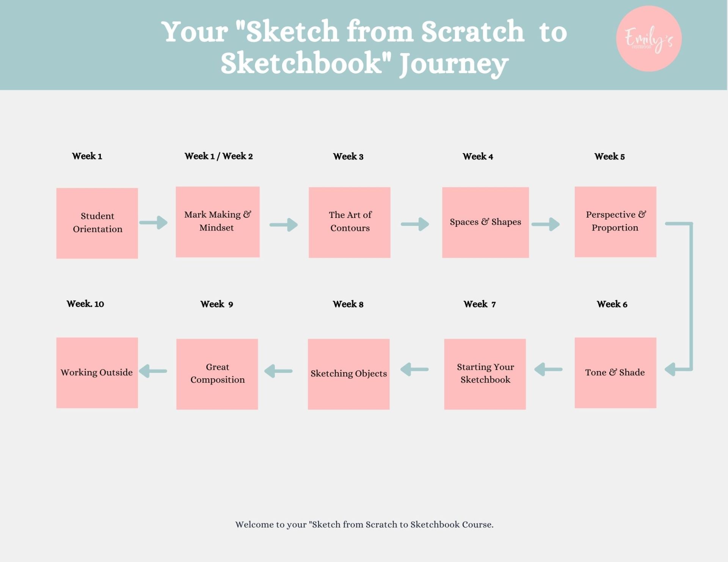Click arrow between Mark Making and Contours
728x562 pixels.
point(284,225)
